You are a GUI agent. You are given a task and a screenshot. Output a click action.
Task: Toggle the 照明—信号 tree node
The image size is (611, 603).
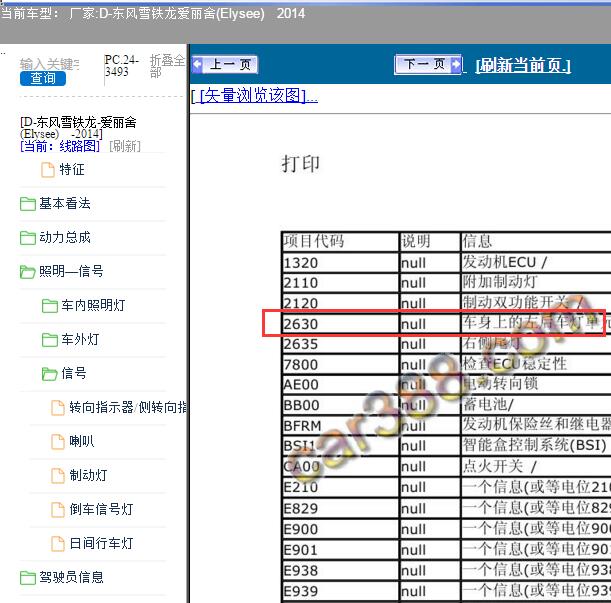71,271
